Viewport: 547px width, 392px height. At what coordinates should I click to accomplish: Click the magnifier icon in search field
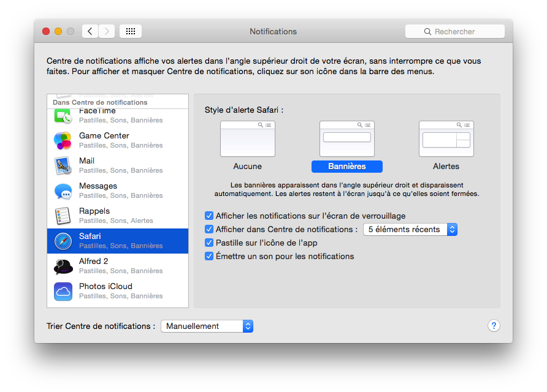coord(427,32)
